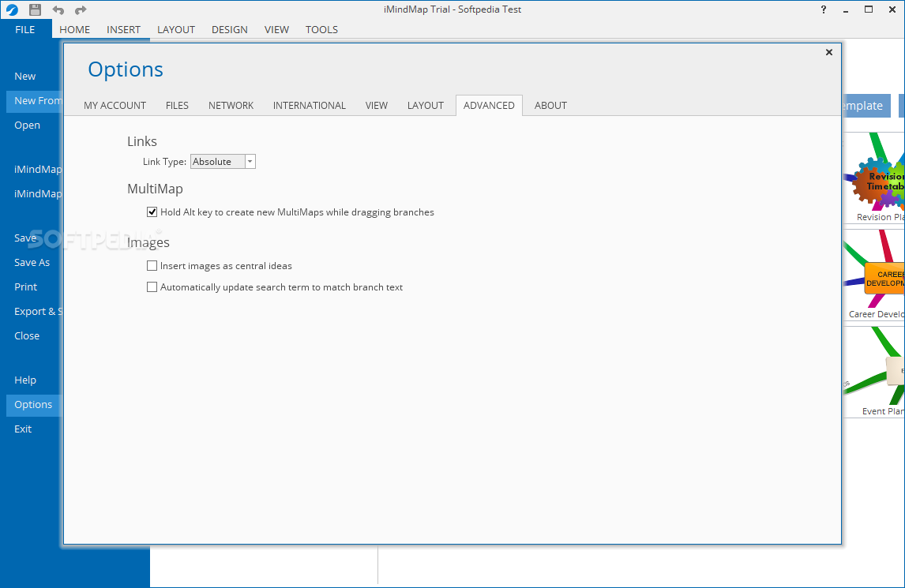This screenshot has height=588, width=905.
Task: Open the FILE ribbon tab
Action: click(25, 29)
